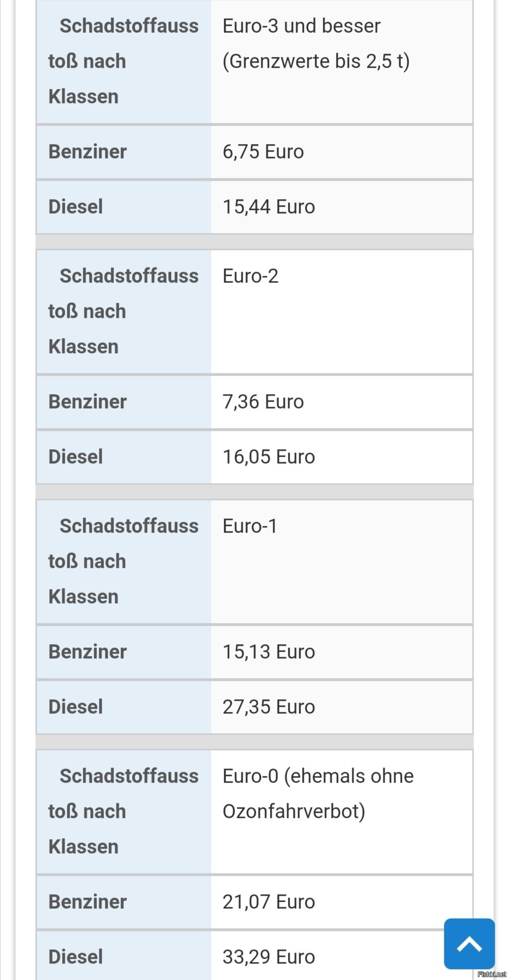Select the 21,07 Euro Benziner price
The image size is (509, 980).
pos(269,902)
